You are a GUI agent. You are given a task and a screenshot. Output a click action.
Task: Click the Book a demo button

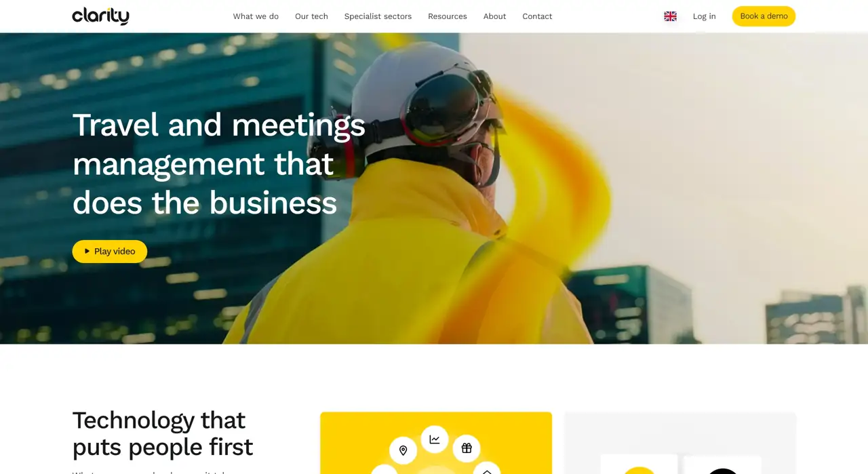[x=764, y=16]
